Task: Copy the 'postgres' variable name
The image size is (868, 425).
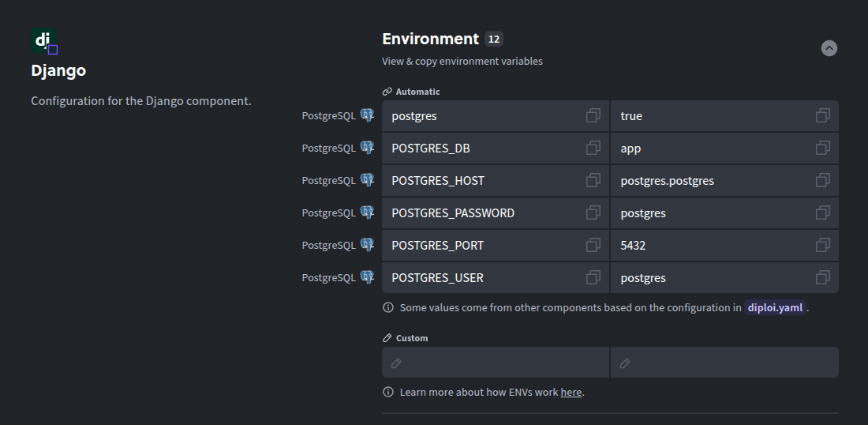Action: point(593,116)
